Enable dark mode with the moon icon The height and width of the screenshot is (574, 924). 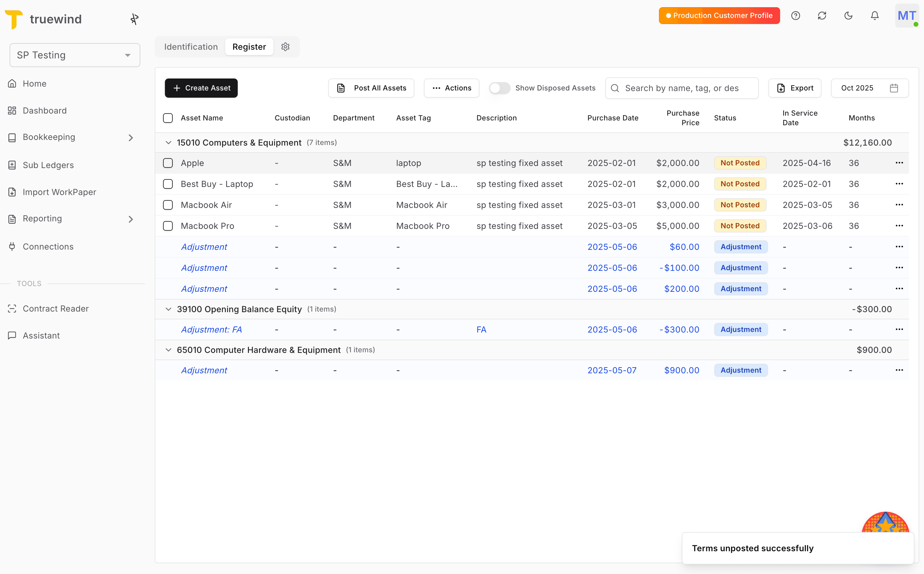[848, 16]
